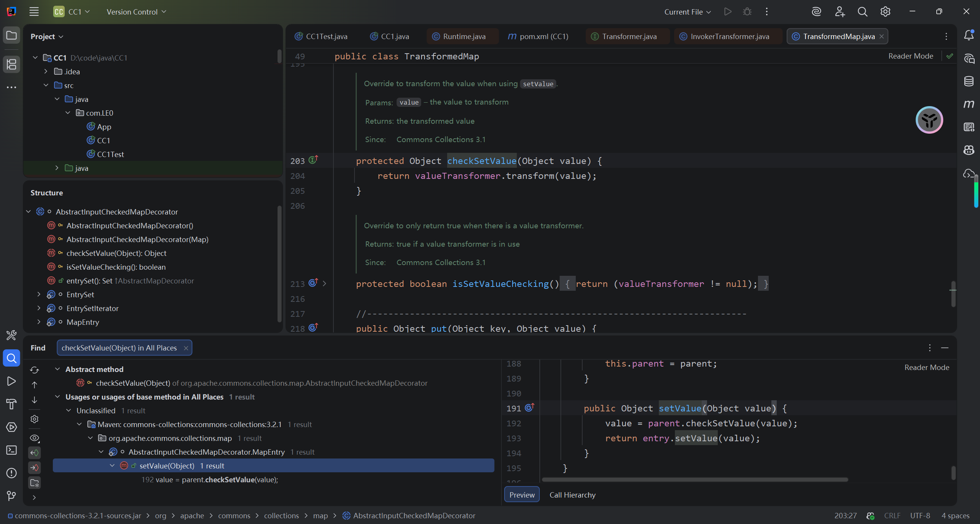Open the Find tool window icon
Image resolution: width=980 pixels, height=524 pixels.
pyautogui.click(x=11, y=358)
